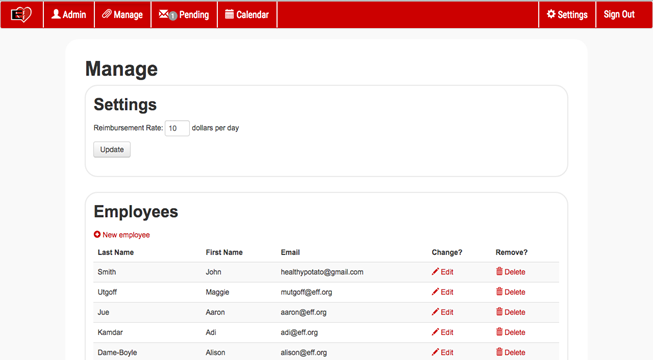Click trash icon for Maggie Utgoff row
The image size is (653, 360).
tap(499, 291)
